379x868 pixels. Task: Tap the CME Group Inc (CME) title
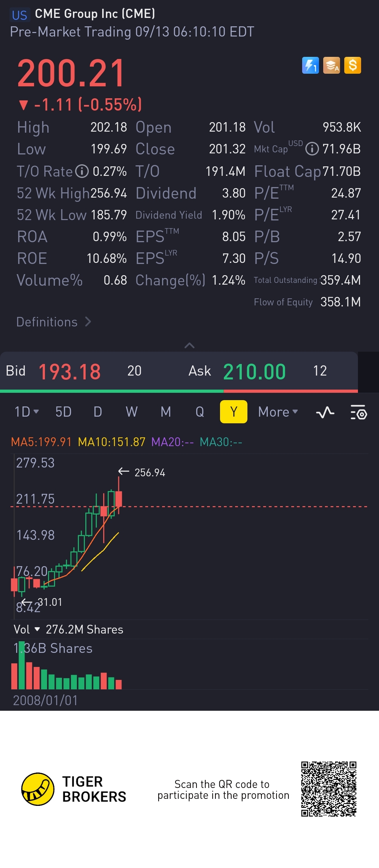tap(95, 14)
